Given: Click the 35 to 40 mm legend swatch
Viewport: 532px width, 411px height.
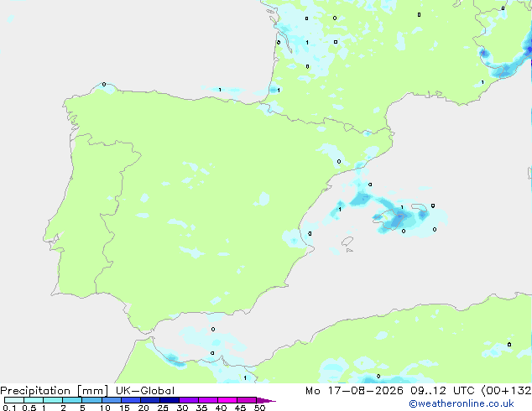Looking at the screenshot, I should coord(208,400).
